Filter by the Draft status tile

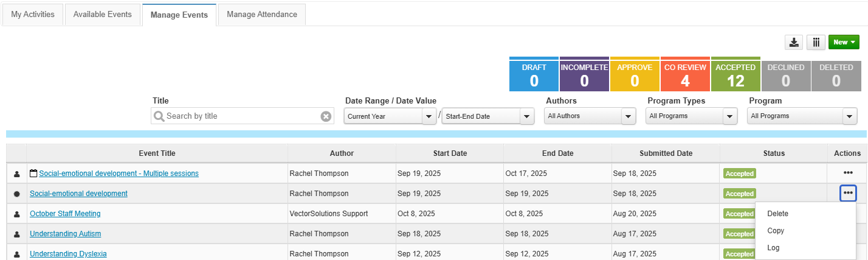[x=534, y=74]
